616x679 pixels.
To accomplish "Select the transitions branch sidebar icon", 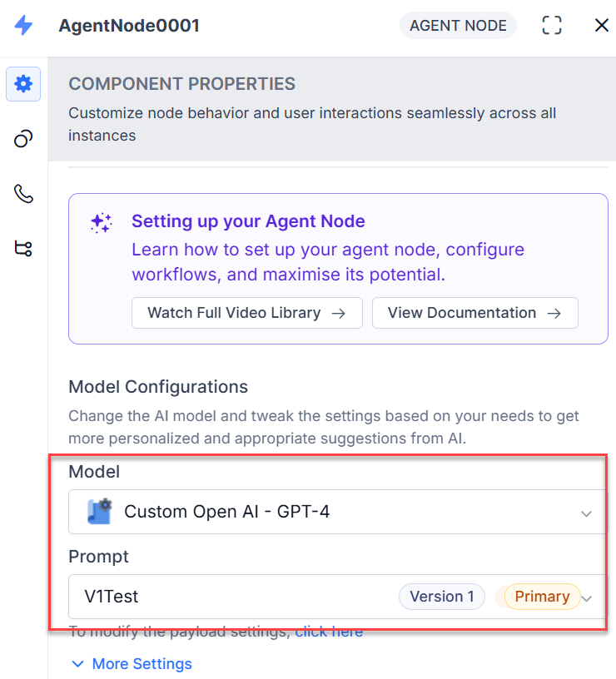I will [x=23, y=248].
